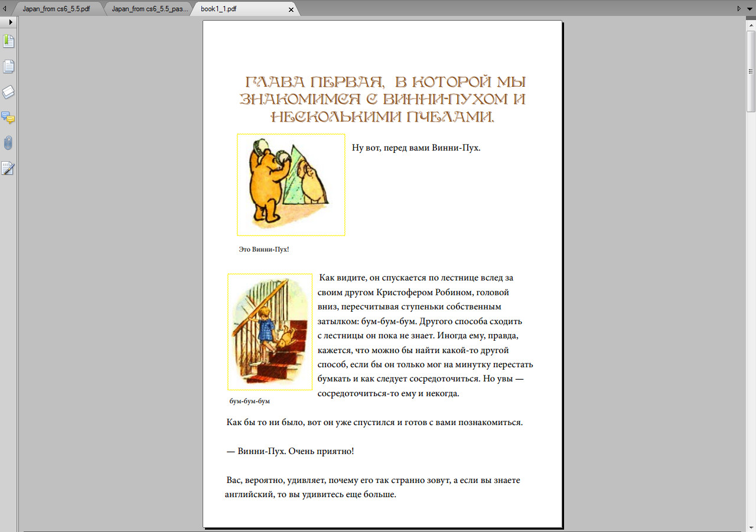Open the Bookmarks panel icon
The image size is (756, 532).
8,41
